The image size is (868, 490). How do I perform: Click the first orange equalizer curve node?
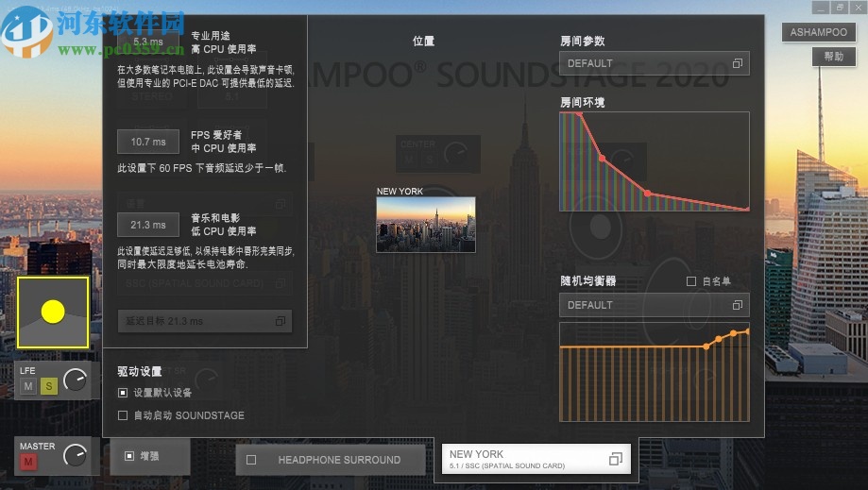coord(706,346)
